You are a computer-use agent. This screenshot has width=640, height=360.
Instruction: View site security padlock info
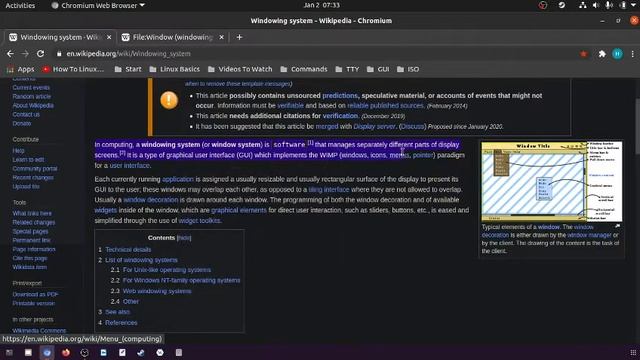59,53
